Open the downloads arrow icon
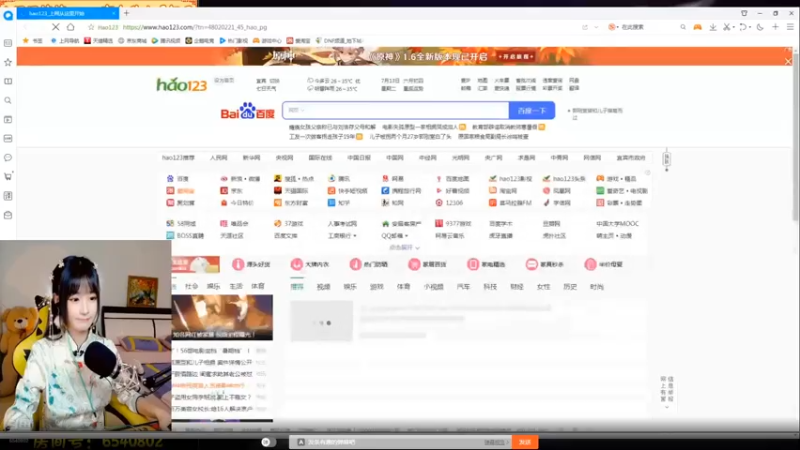Screen dimensions: 800x450 [712, 27]
